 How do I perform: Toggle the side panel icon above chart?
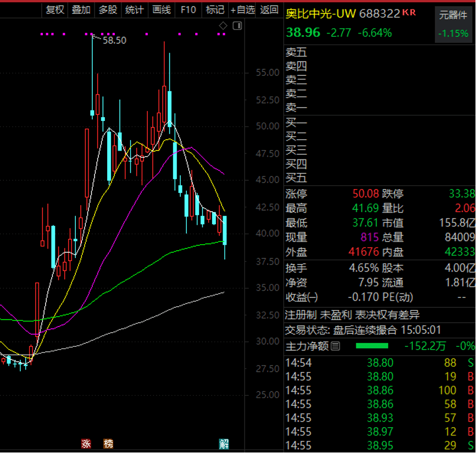(x=237, y=26)
